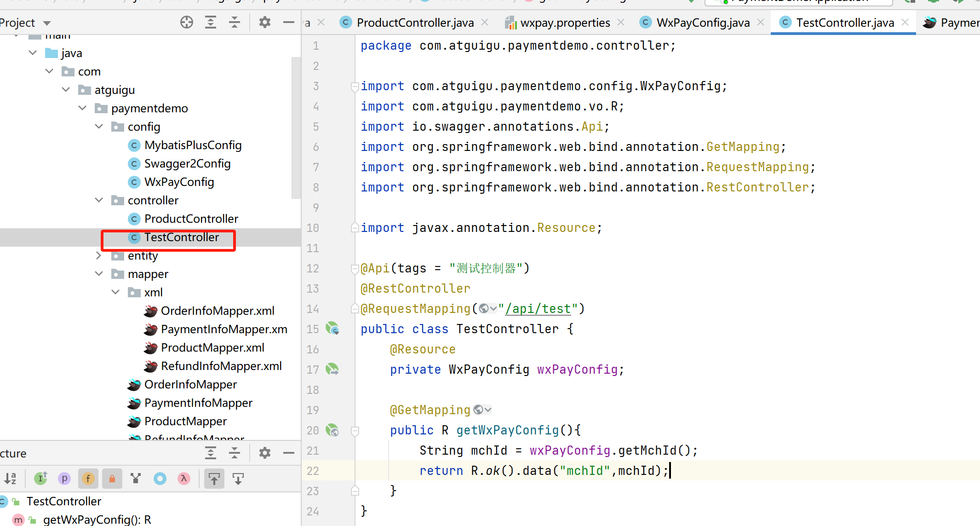Collapse the controller folder in project tree
980x526 pixels.
click(x=99, y=200)
